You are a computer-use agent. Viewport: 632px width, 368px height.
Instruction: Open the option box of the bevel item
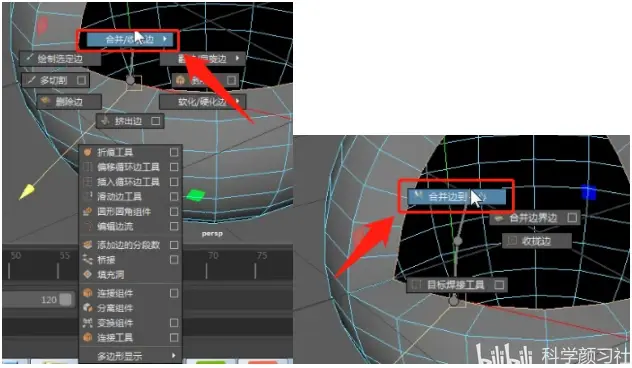[x=231, y=80]
